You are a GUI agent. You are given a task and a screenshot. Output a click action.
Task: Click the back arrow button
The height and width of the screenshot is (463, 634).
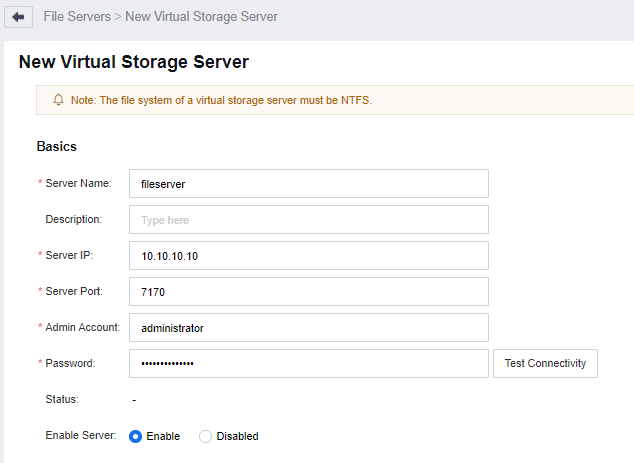tap(17, 18)
